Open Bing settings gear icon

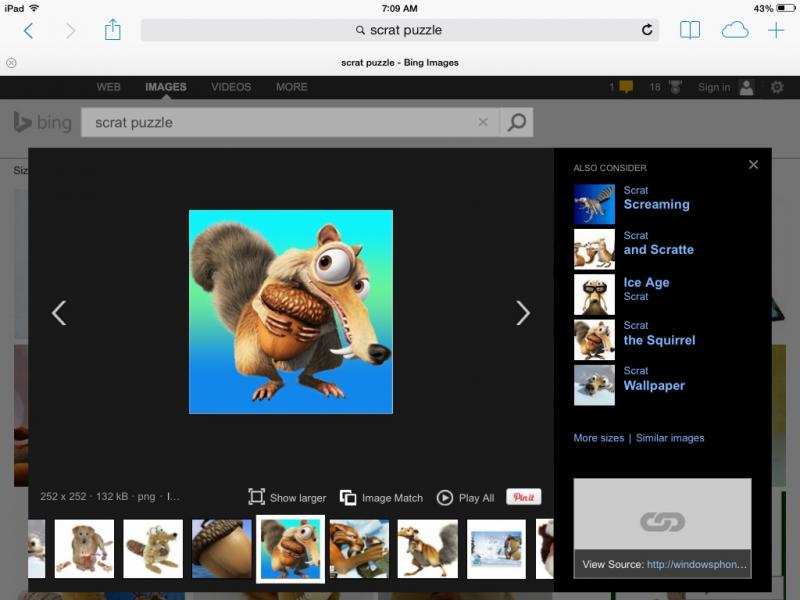tap(777, 87)
